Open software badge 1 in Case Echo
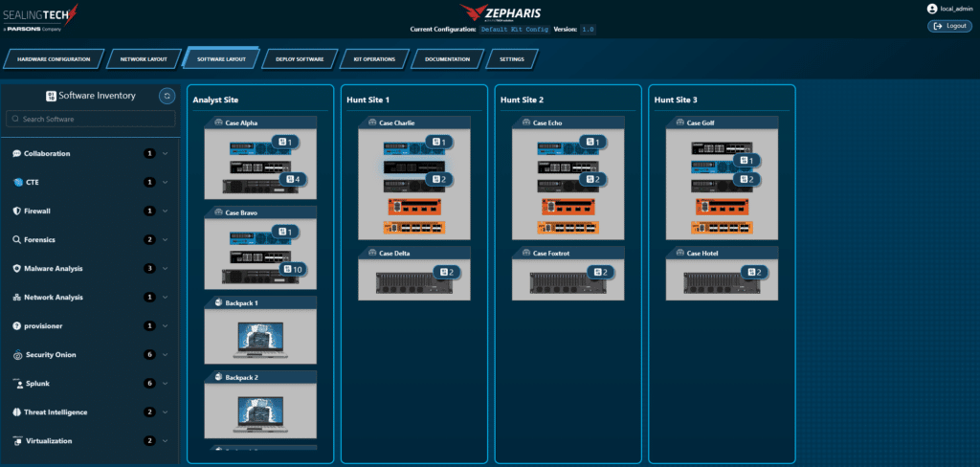 (591, 143)
